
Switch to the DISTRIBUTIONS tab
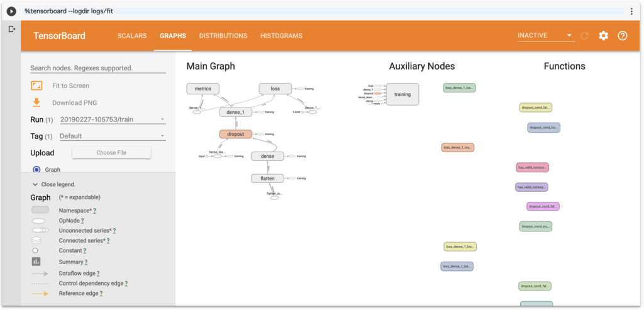tap(223, 36)
